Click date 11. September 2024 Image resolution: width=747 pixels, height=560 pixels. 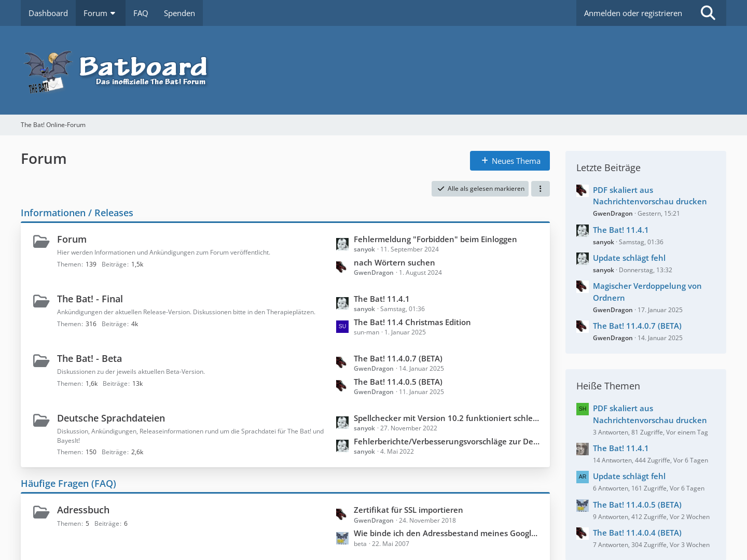pos(409,249)
